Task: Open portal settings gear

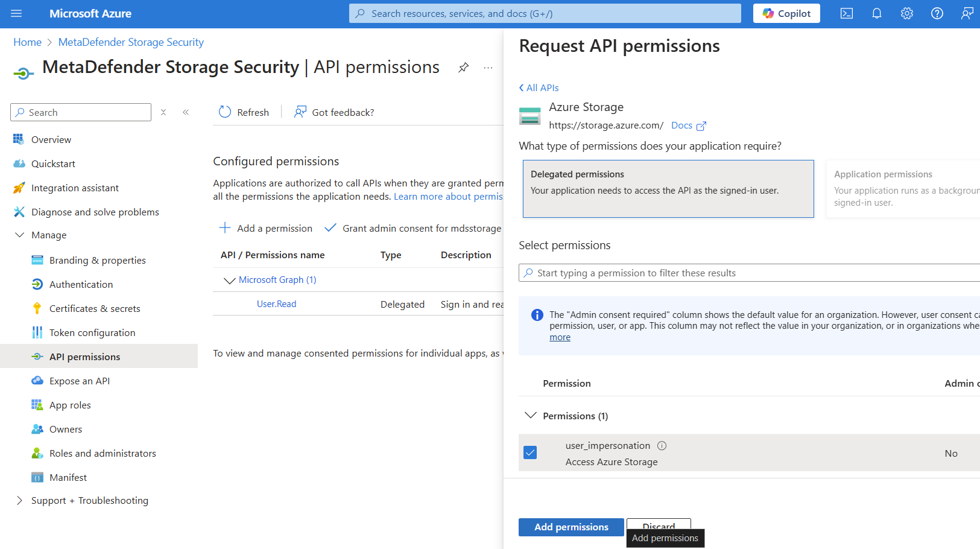Action: coord(907,13)
